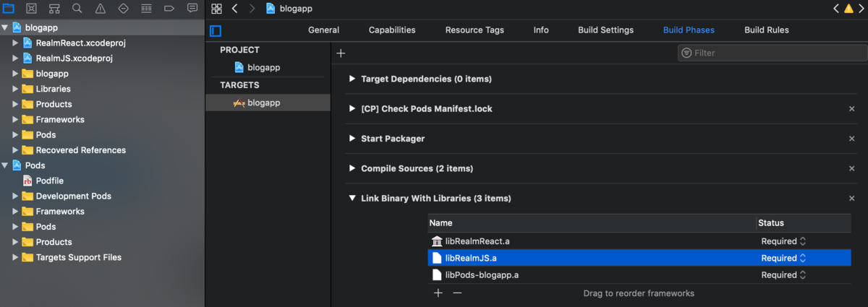
Task: Show the Symbol navigator
Action: tap(54, 9)
